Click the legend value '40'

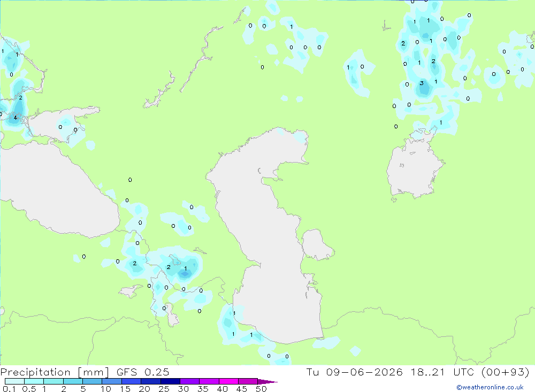(x=223, y=389)
